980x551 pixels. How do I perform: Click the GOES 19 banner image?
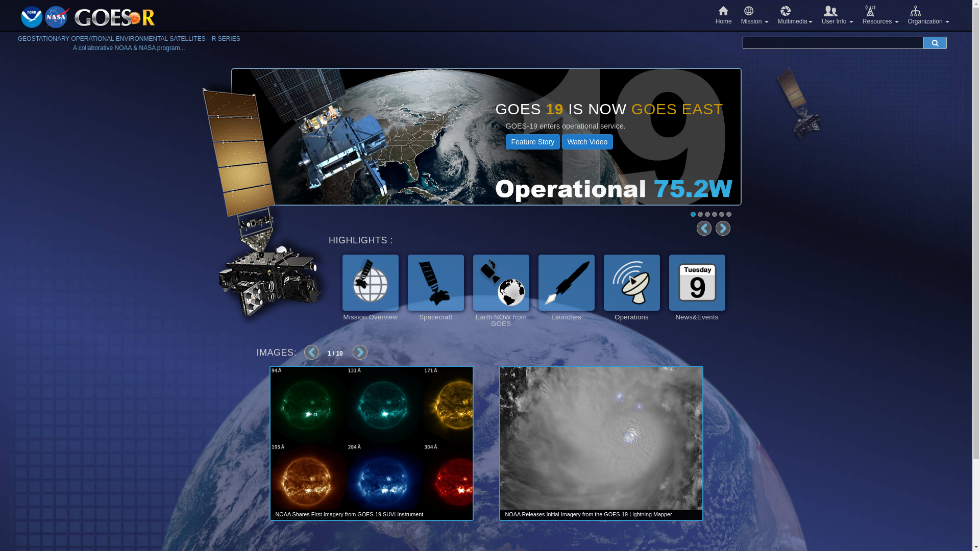486,137
